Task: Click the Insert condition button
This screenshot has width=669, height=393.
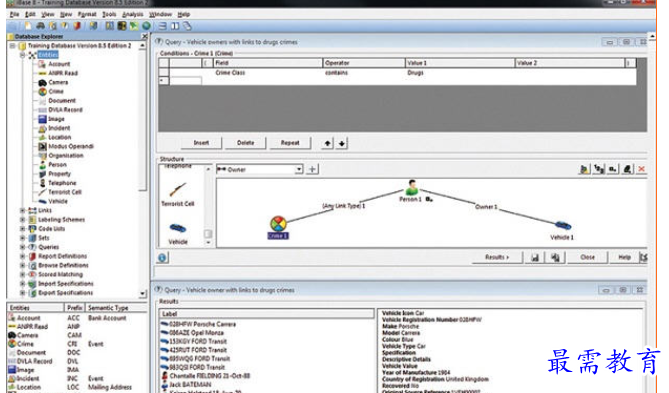Action: [201, 143]
